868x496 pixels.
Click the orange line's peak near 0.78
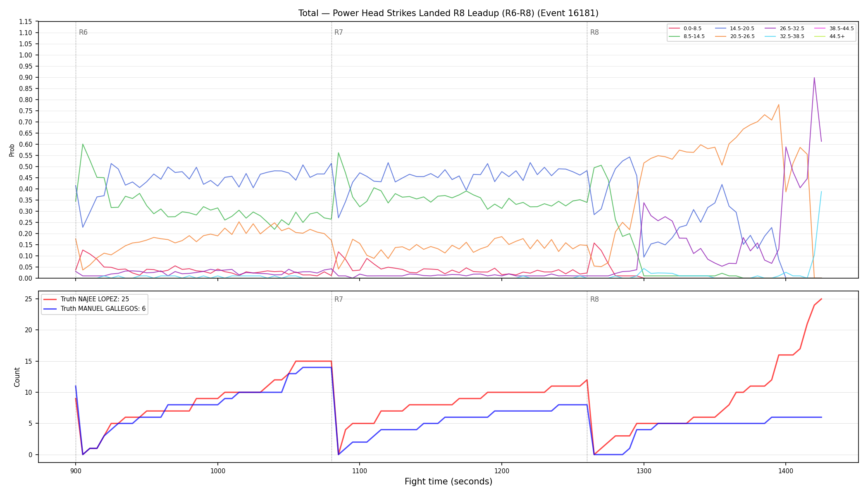point(779,105)
